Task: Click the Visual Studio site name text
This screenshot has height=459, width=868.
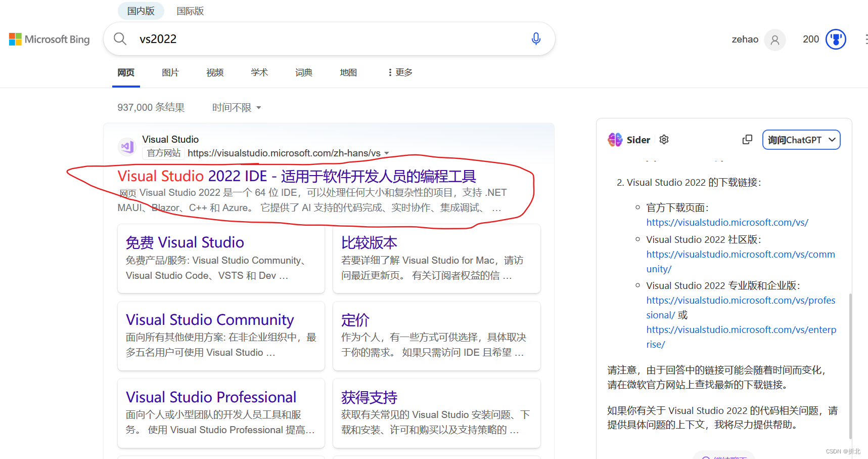Action: pos(170,139)
